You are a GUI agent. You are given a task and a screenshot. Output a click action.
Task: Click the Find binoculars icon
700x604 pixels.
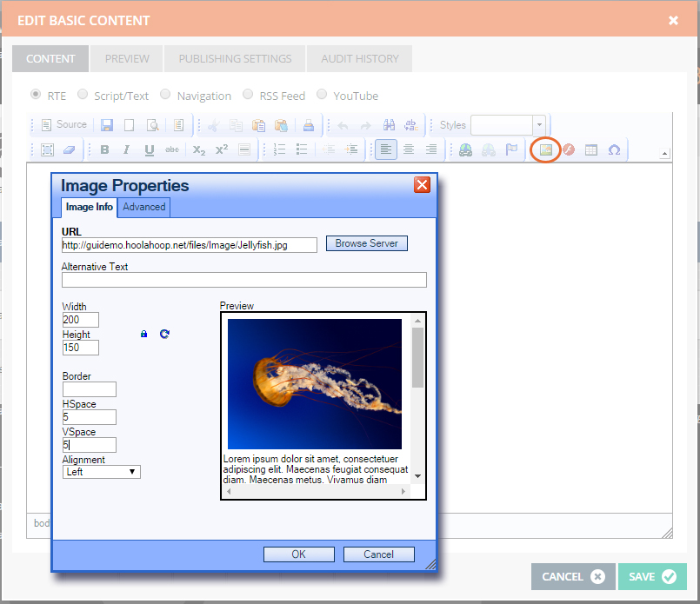pyautogui.click(x=389, y=125)
